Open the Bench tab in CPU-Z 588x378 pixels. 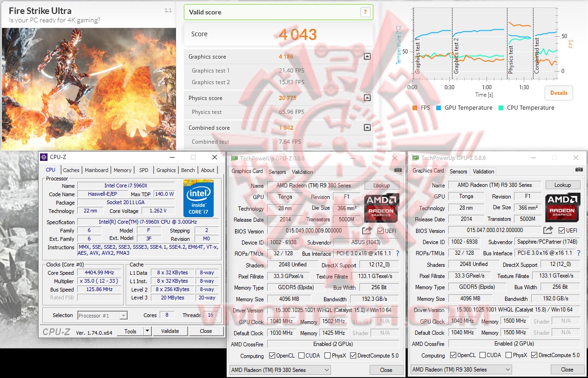pyautogui.click(x=188, y=170)
